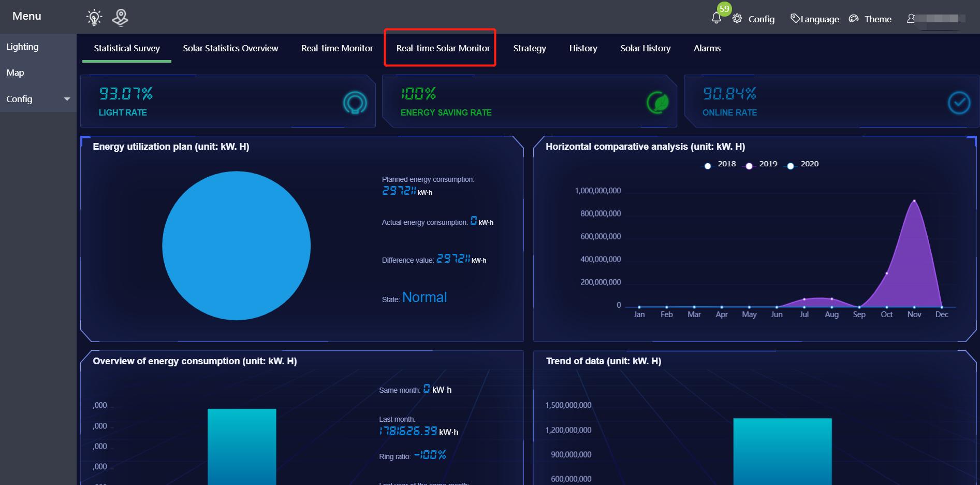The height and width of the screenshot is (485, 980).
Task: Switch to Real-time Solar Monitor tab
Action: (x=443, y=48)
